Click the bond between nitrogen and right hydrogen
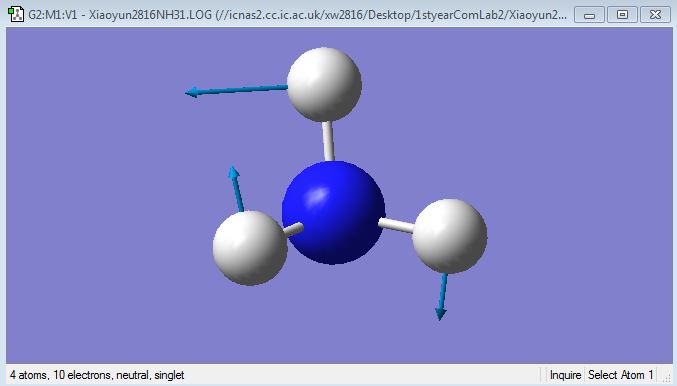Viewport: 677px width, 386px height. click(396, 225)
